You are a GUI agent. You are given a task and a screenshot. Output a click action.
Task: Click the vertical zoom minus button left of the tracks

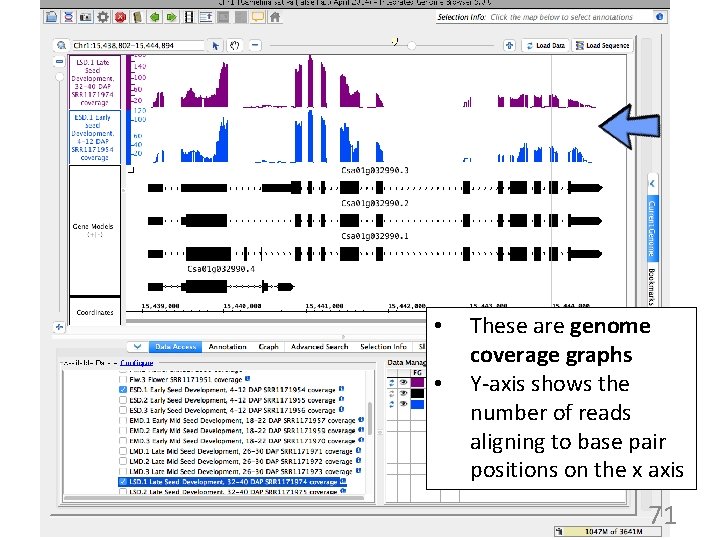[59, 61]
